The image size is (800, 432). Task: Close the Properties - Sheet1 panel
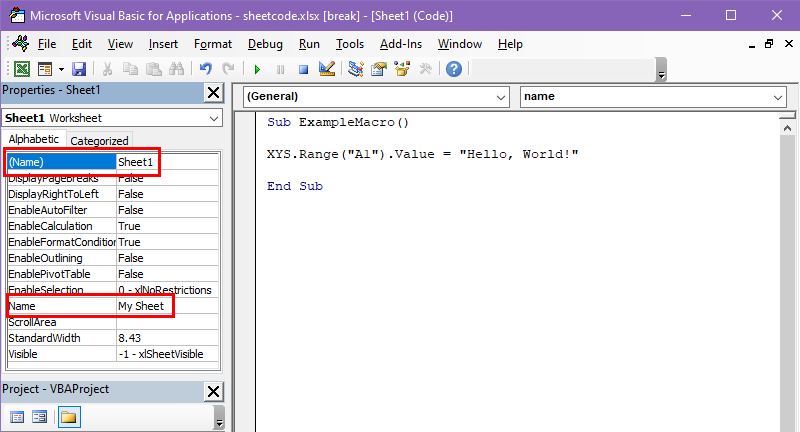tap(213, 93)
